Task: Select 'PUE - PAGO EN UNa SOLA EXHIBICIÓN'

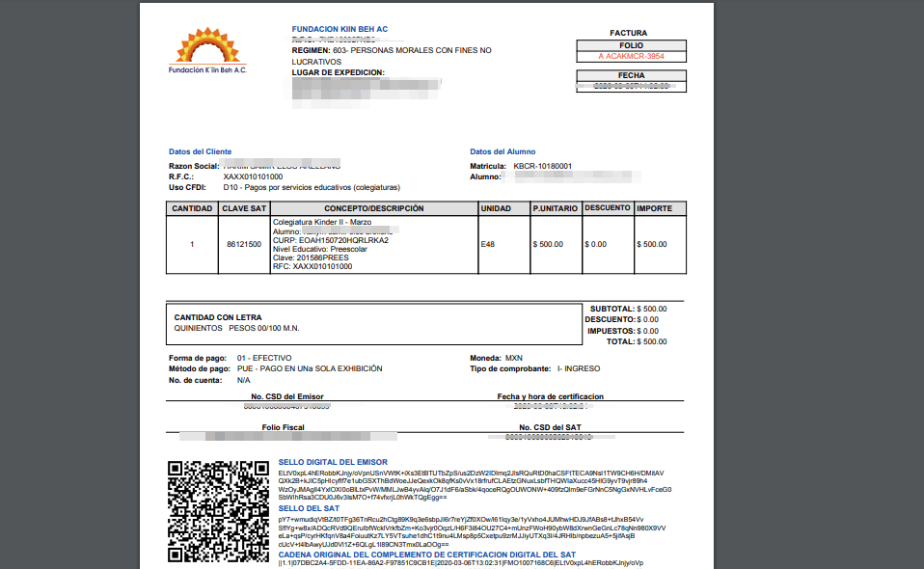Action: 310,368
